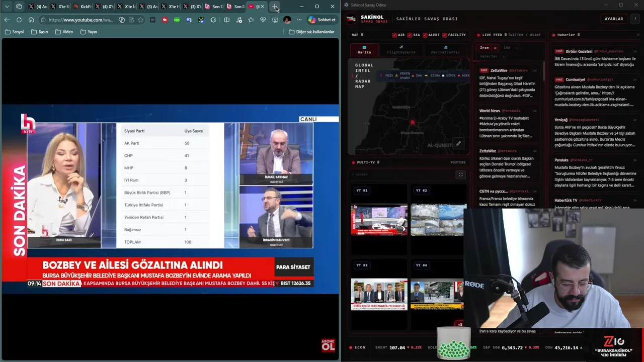
Task: Reload the YouTube page
Action: (19, 20)
